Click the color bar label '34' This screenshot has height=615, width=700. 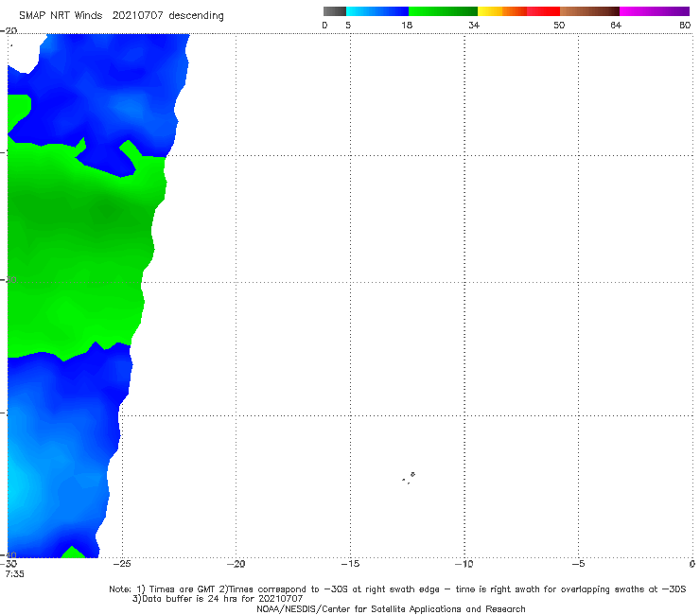(x=474, y=25)
